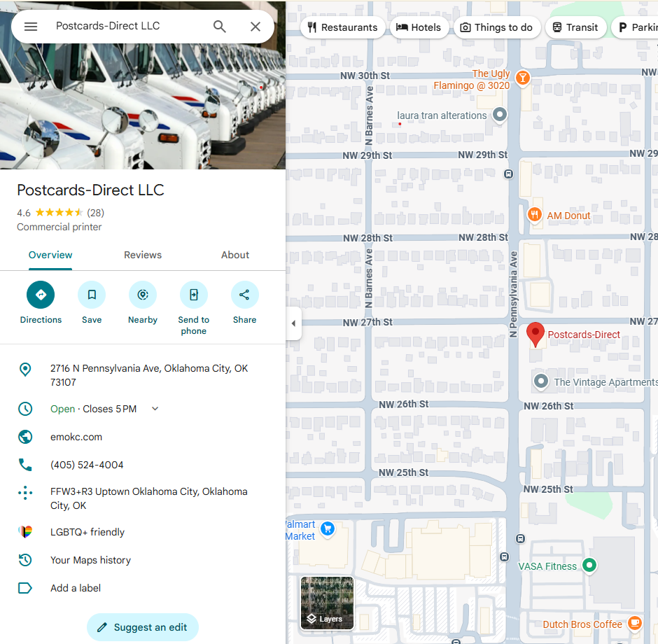Click the Directions icon button
Image resolution: width=658 pixels, height=644 pixels.
coord(41,295)
